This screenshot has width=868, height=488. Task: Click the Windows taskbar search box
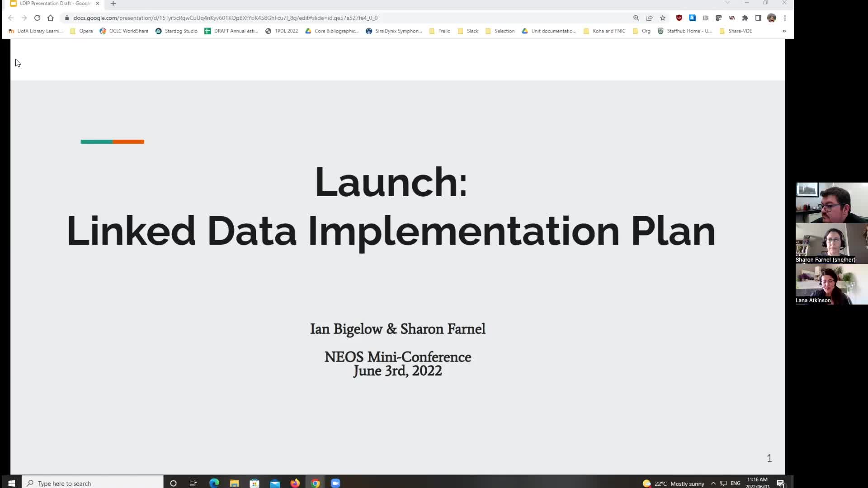point(93,483)
